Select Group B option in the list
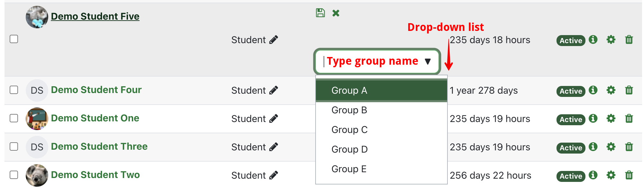Image resolution: width=644 pixels, height=188 pixels. coord(349,110)
